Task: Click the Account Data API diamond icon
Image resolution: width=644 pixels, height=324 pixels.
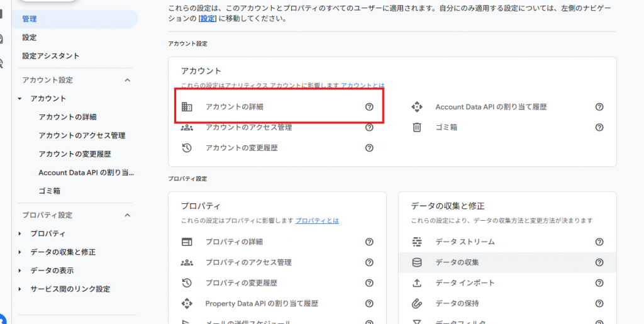Action: 416,107
